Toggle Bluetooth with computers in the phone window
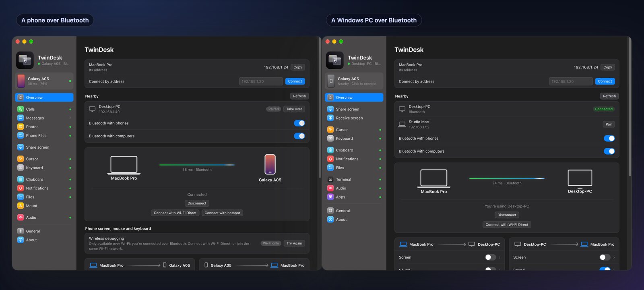644x290 pixels. [x=299, y=136]
